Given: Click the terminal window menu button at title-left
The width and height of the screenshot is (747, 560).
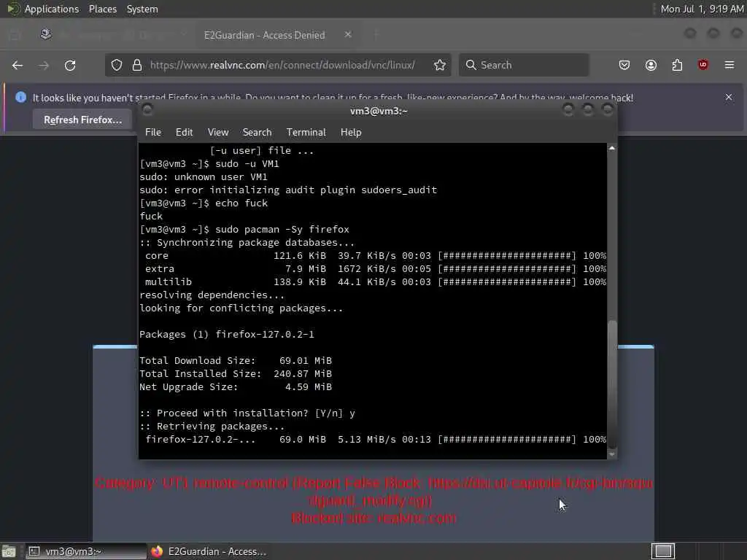Looking at the screenshot, I should coord(147,110).
